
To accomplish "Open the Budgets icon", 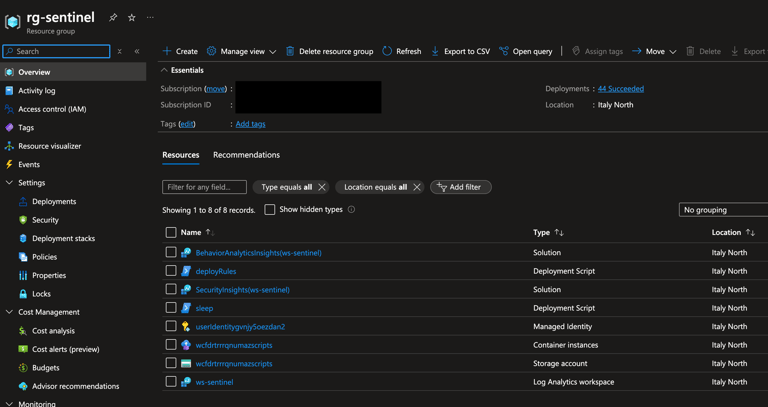I will tap(23, 368).
